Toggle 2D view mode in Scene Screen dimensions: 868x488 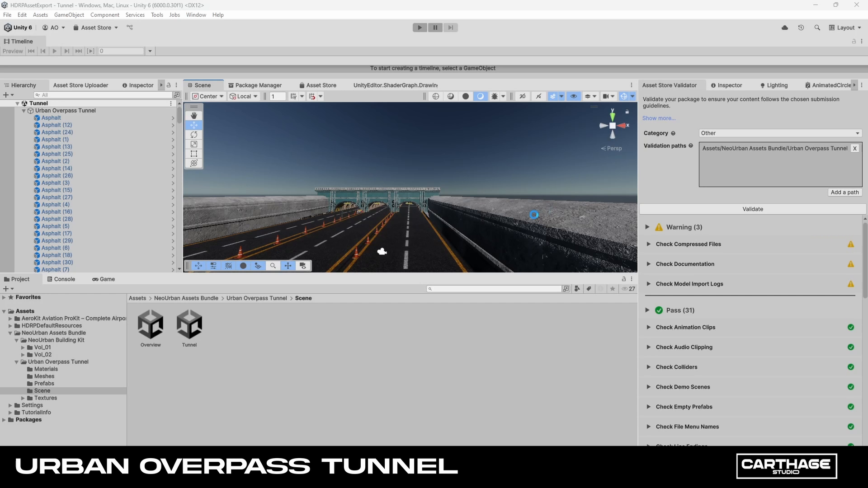(x=522, y=96)
